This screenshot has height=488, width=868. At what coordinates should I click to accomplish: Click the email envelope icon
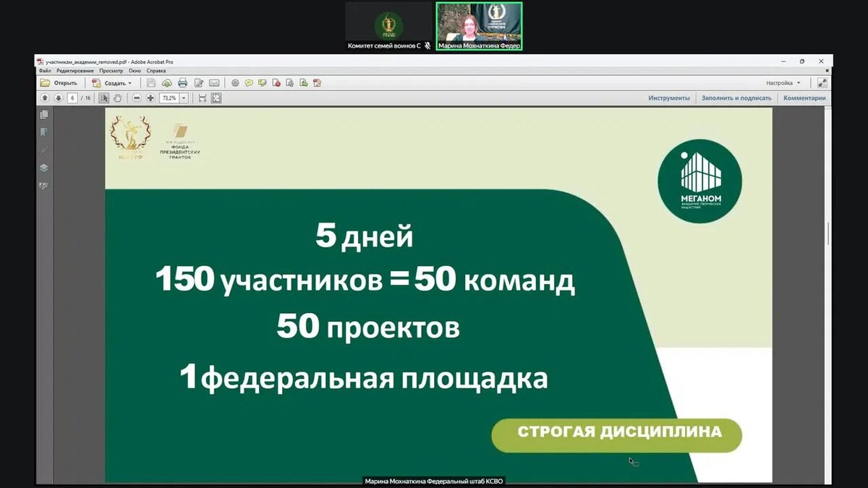(x=214, y=83)
